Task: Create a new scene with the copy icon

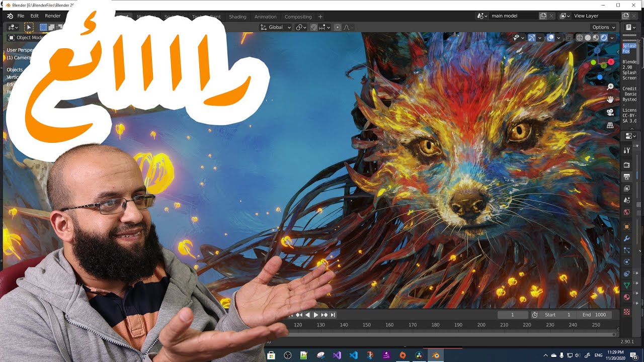Action: (543, 16)
